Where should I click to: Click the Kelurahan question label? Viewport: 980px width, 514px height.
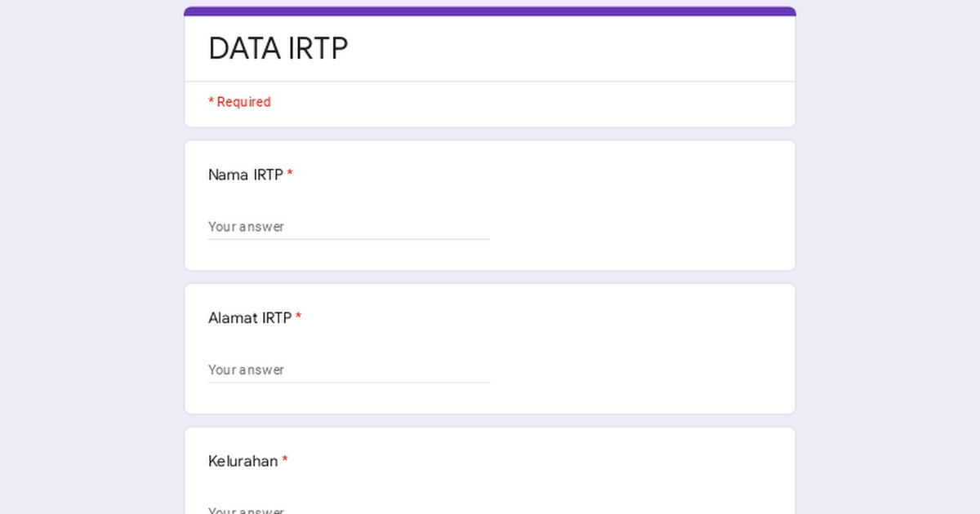(243, 461)
